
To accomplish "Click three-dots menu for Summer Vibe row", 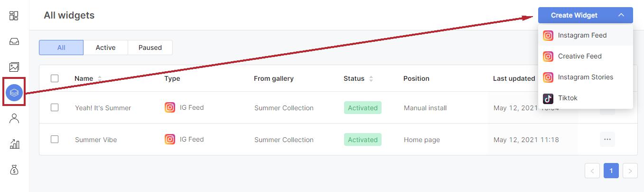I will click(607, 140).
